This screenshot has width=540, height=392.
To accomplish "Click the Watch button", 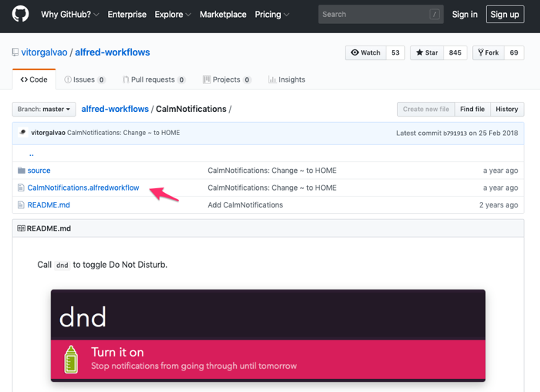I will [x=366, y=52].
